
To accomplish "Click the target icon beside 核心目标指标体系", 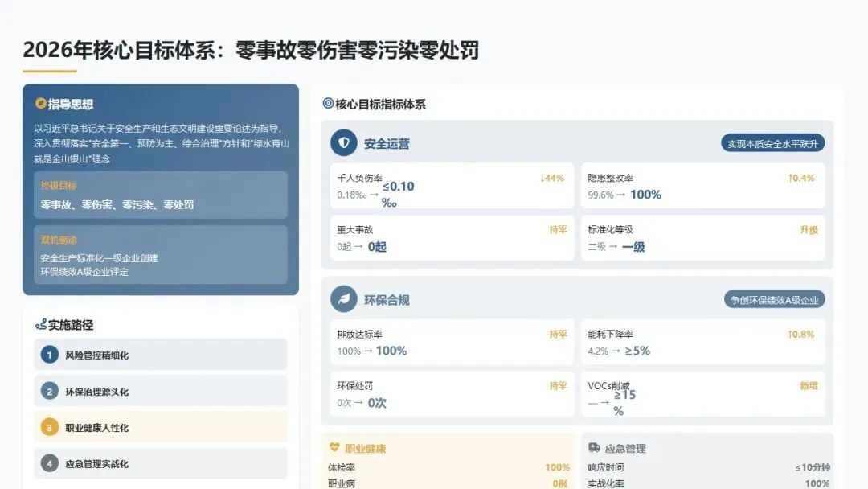I will (x=328, y=103).
